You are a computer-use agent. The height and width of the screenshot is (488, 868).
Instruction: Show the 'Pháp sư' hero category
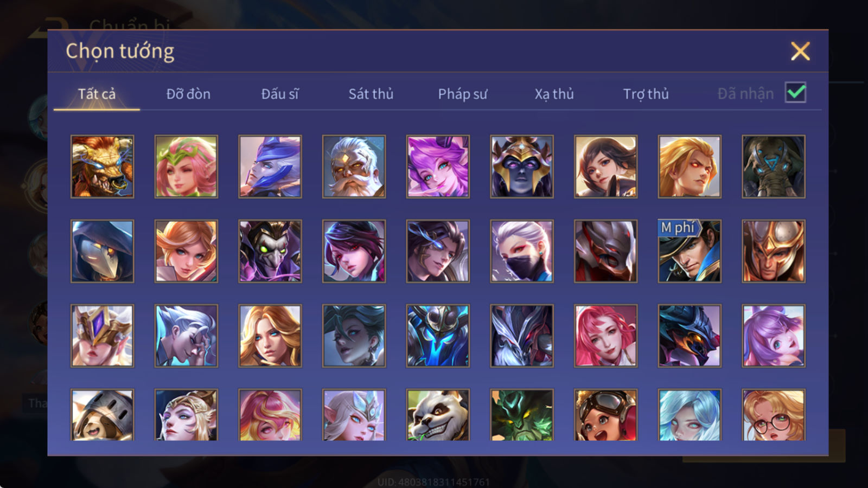point(463,94)
